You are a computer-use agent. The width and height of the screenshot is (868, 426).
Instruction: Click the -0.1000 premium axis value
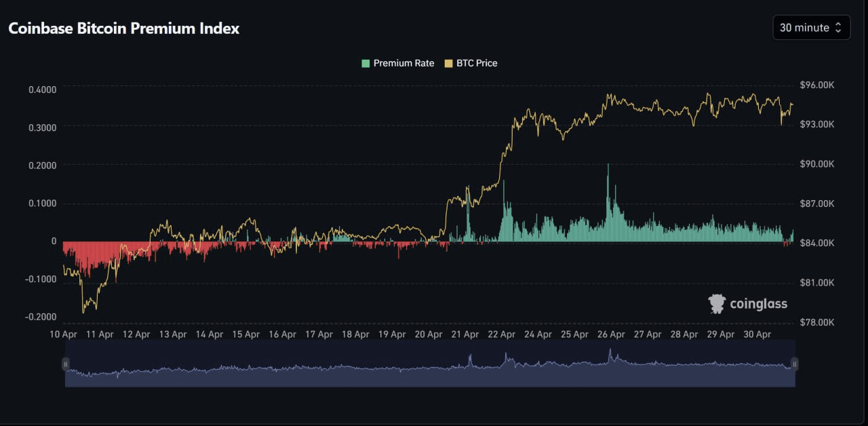coord(41,279)
